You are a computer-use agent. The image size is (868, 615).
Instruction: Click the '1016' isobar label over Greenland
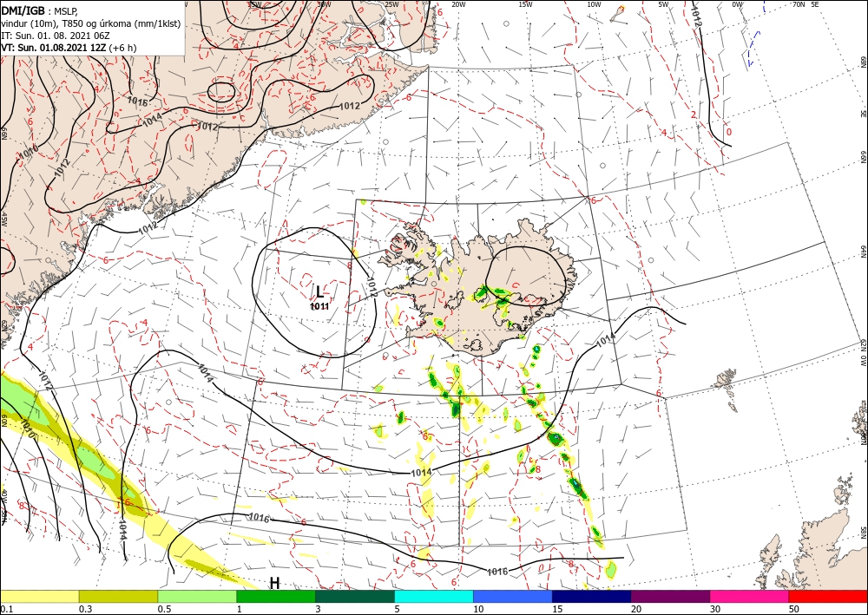[x=137, y=101]
